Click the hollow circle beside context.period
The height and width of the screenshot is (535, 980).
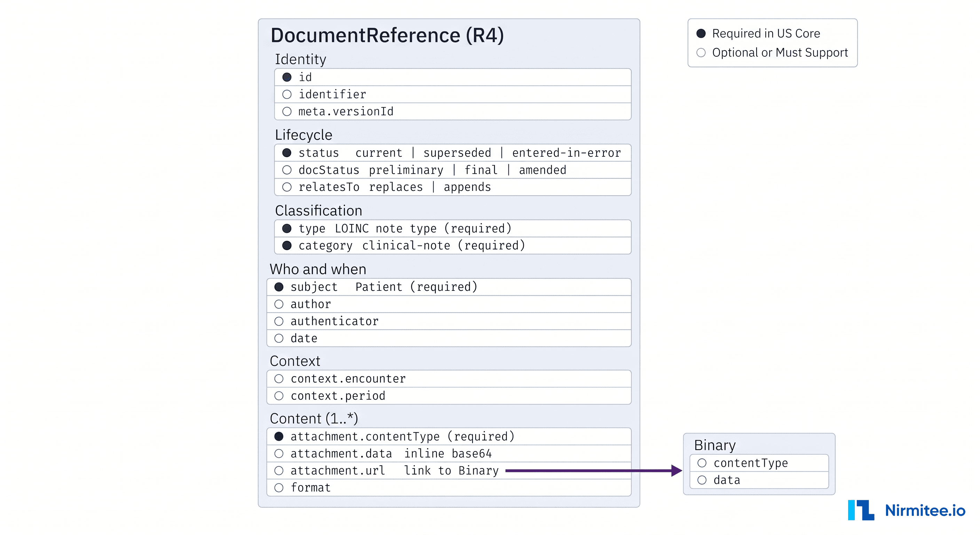[279, 396]
